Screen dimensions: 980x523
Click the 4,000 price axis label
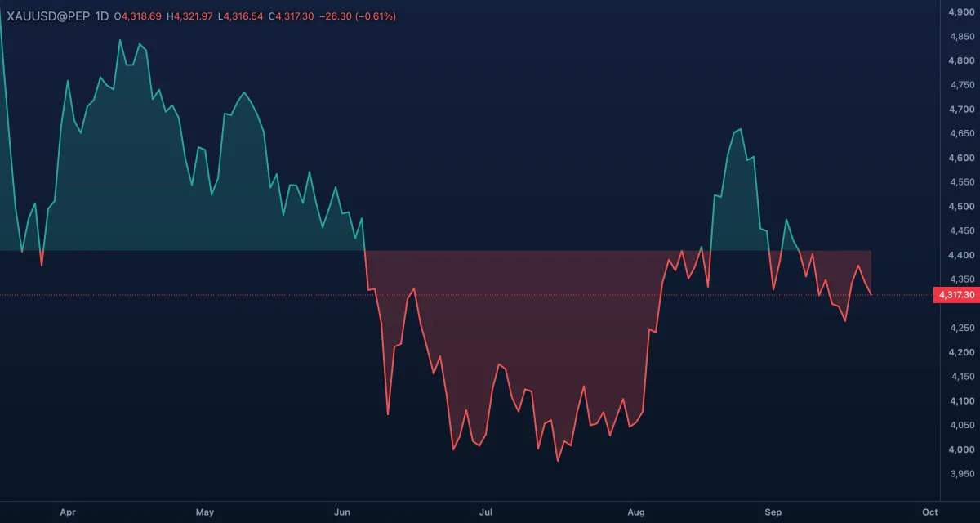(961, 449)
